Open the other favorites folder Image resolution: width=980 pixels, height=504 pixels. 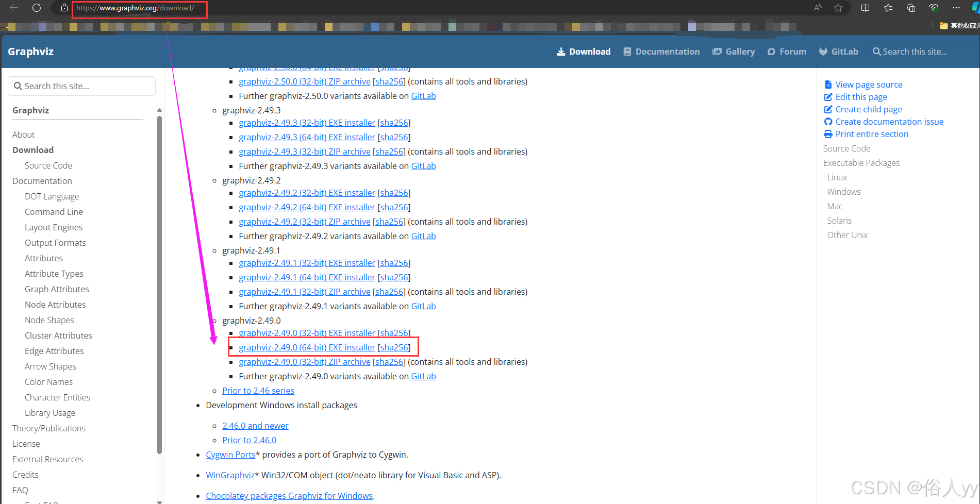pos(959,26)
